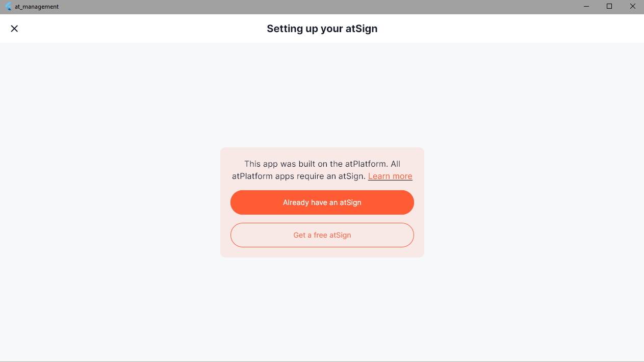Image resolution: width=644 pixels, height=362 pixels.
Task: Click empty gray background above the card
Action: [322, 97]
